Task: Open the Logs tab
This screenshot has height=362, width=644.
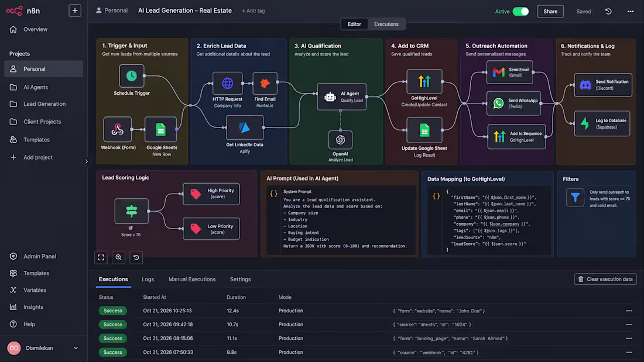Action: (148, 280)
